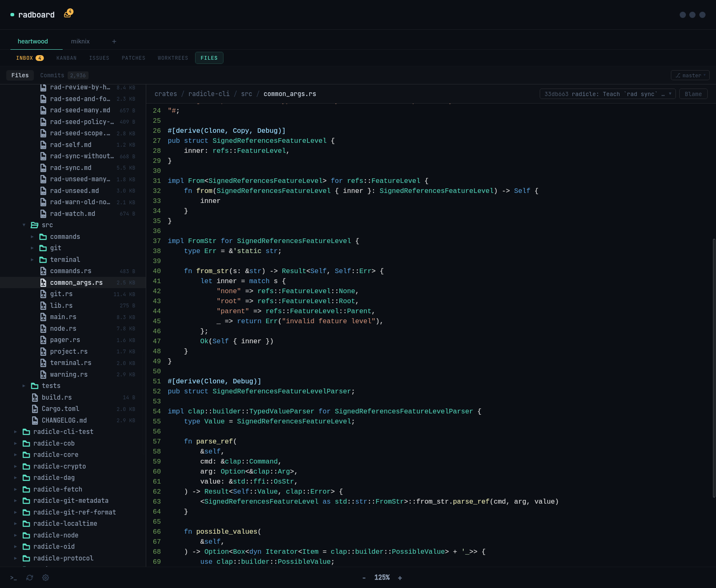Click the open folder icon for src
716x588 pixels.
(35, 225)
